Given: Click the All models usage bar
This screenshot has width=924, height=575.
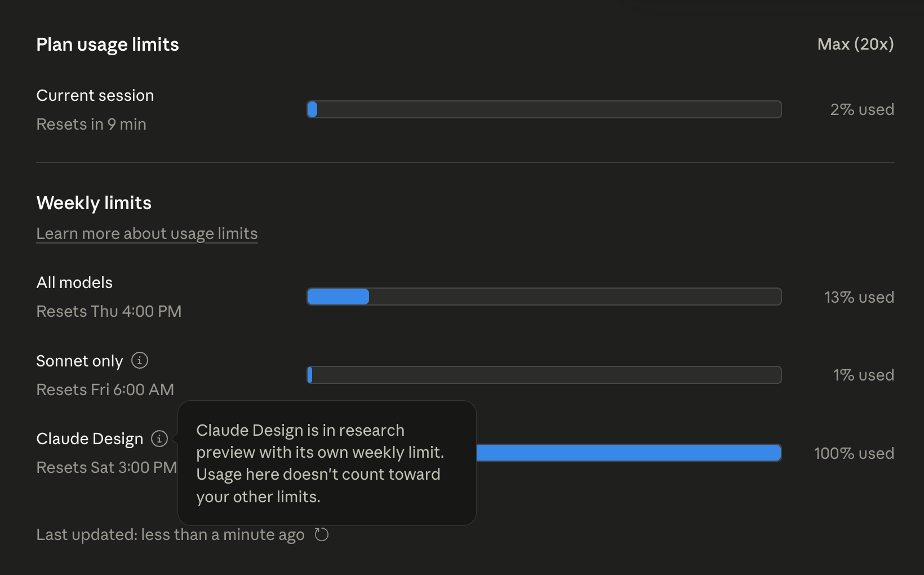Looking at the screenshot, I should [544, 297].
